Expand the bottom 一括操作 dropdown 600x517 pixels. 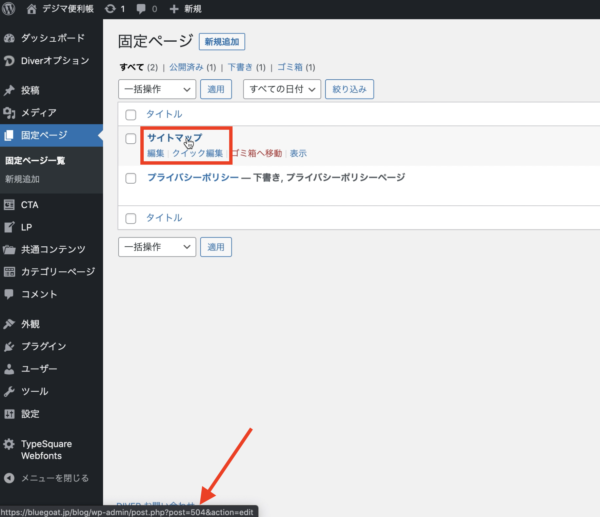[x=156, y=246]
